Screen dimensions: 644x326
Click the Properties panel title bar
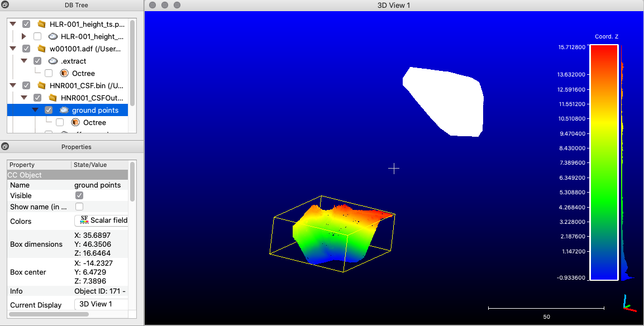click(77, 147)
